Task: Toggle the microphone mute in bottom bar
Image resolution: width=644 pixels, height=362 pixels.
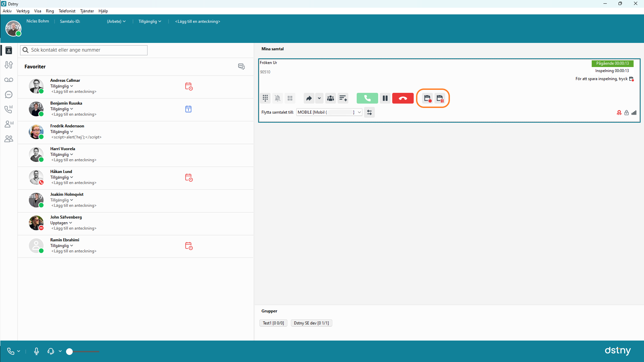Action: click(x=37, y=351)
